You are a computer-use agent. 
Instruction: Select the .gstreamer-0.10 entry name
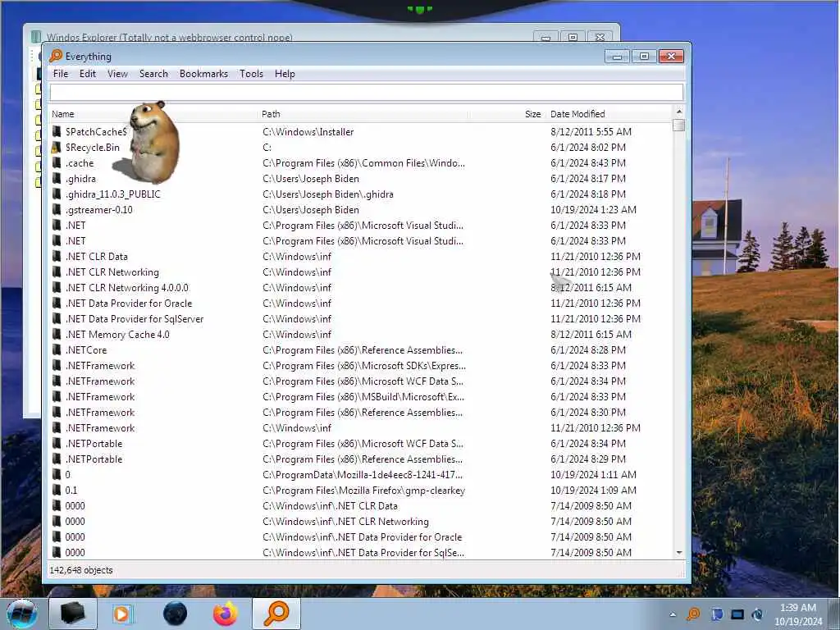99,209
